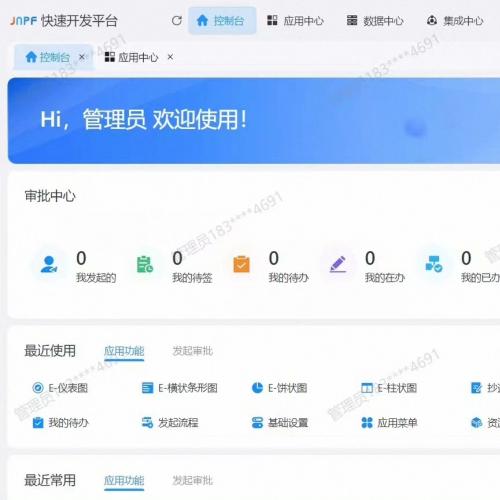Open the E-仪表图 shortcut
Viewport: 500px width, 500px height.
point(60,388)
